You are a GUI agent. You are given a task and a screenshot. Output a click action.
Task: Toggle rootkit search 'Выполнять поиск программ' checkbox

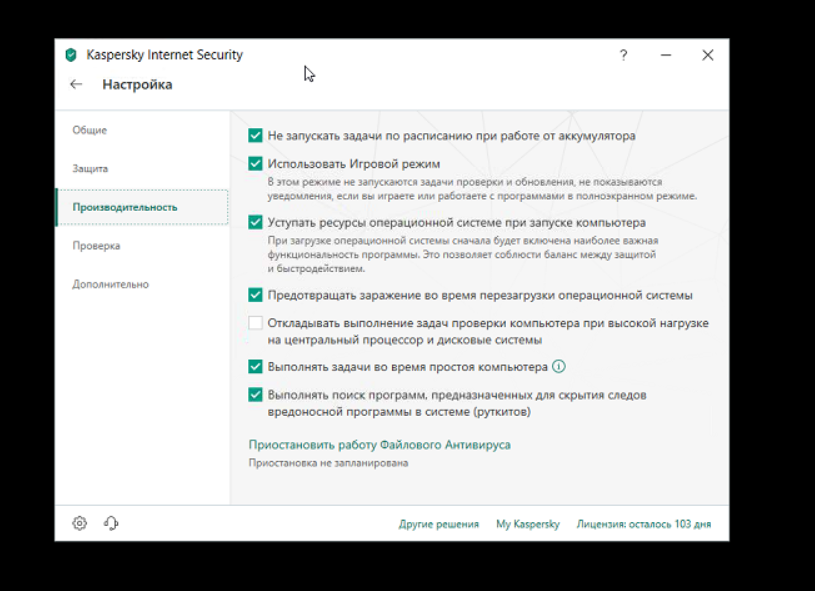(x=255, y=395)
